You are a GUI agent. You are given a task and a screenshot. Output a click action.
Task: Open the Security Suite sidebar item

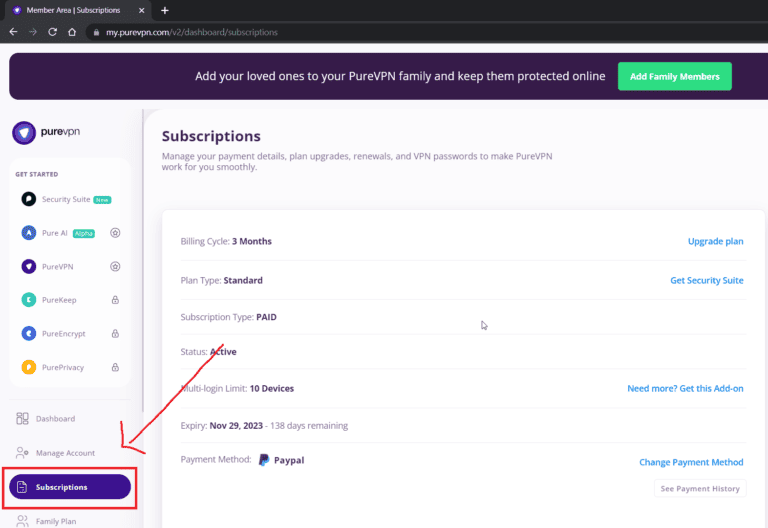coord(66,199)
